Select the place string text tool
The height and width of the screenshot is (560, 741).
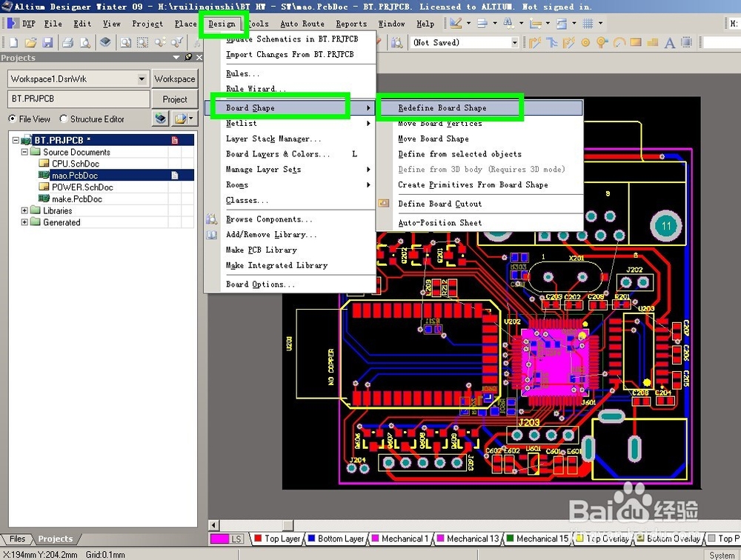[x=670, y=42]
